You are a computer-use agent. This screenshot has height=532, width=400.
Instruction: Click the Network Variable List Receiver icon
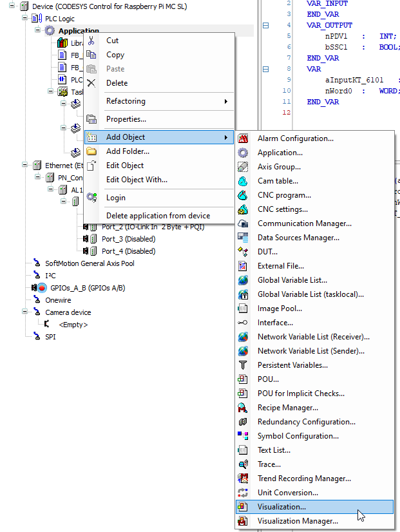pyautogui.click(x=243, y=337)
